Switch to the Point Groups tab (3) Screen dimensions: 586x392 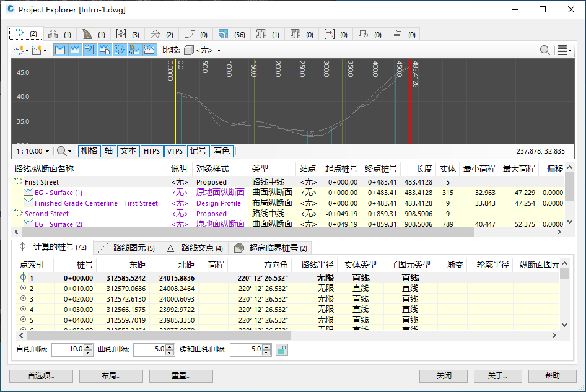click(128, 35)
